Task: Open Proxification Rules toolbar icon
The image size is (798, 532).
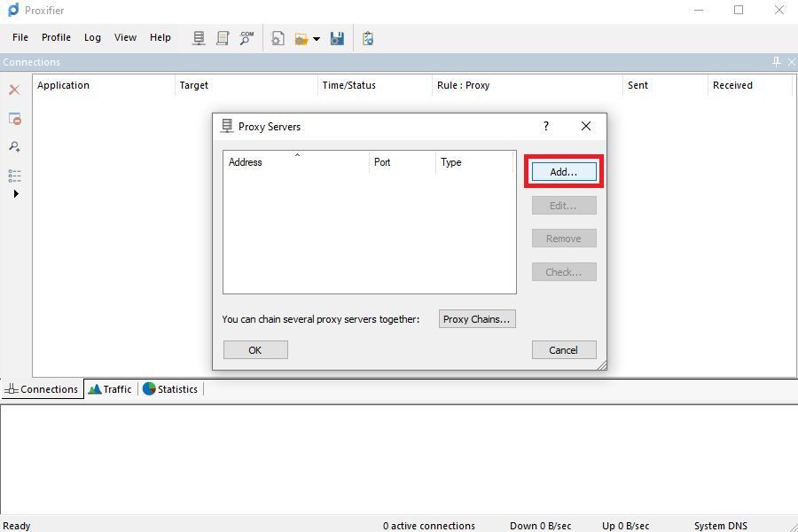Action: pos(223,38)
